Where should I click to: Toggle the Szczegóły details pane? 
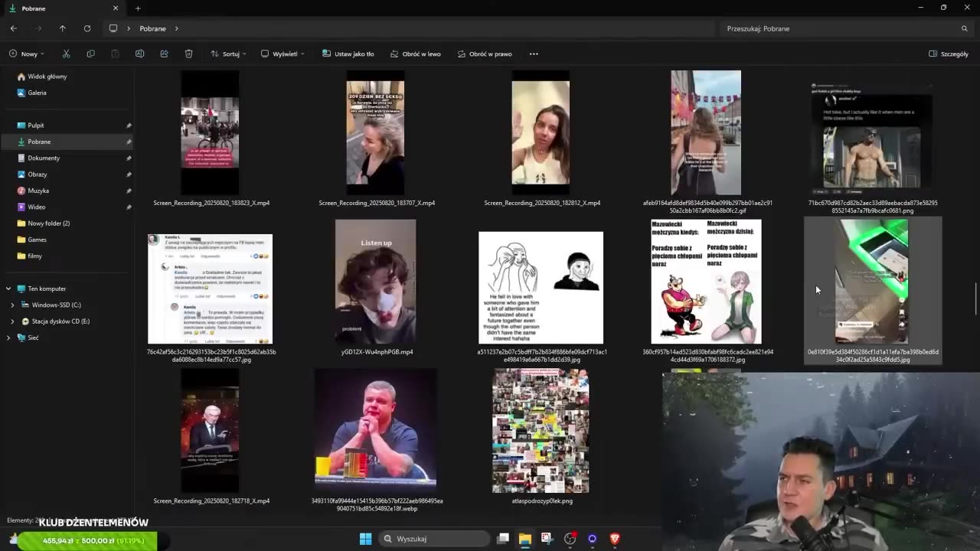pyautogui.click(x=949, y=54)
